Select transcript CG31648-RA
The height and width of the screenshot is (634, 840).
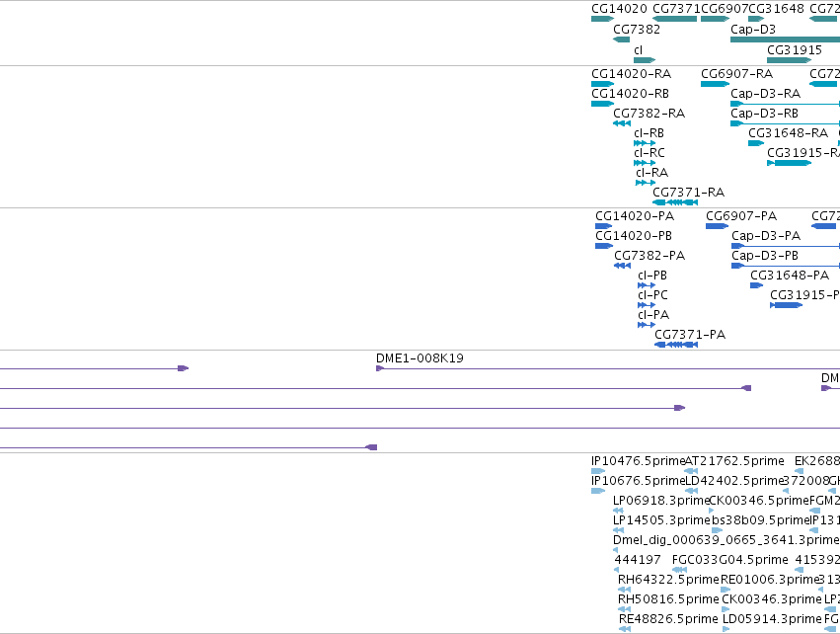point(788,133)
